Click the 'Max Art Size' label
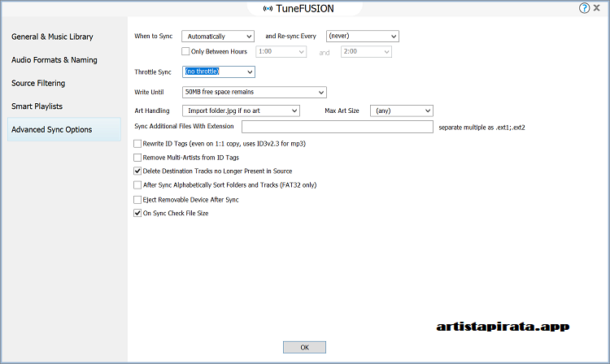Viewport: 610px width, 364px height. click(x=342, y=110)
